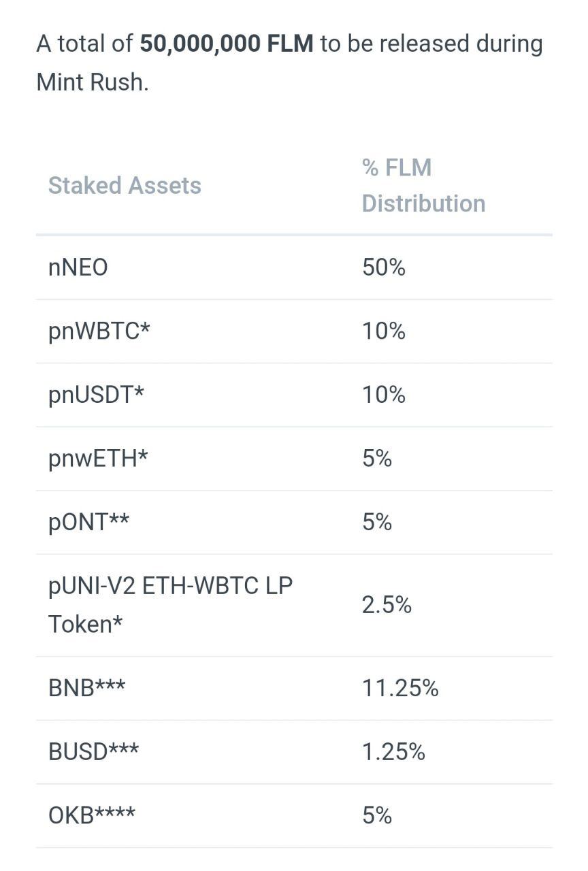The image size is (588, 871).
Task: Click the OKB**** asset label
Action: pos(92,815)
